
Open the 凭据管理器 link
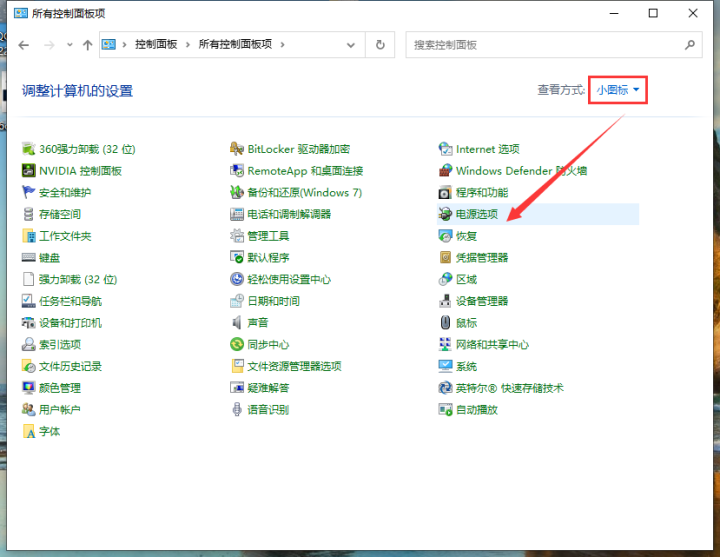coord(482,257)
